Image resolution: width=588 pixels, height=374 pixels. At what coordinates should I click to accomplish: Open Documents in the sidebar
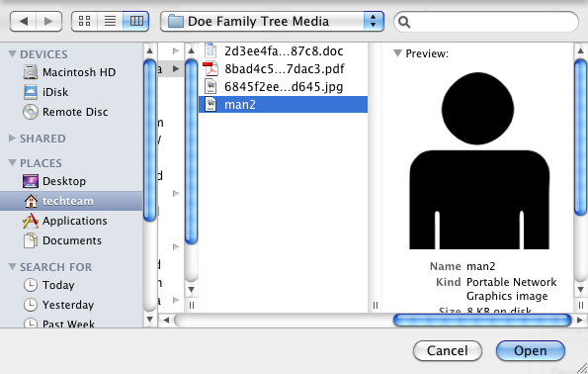pyautogui.click(x=71, y=240)
